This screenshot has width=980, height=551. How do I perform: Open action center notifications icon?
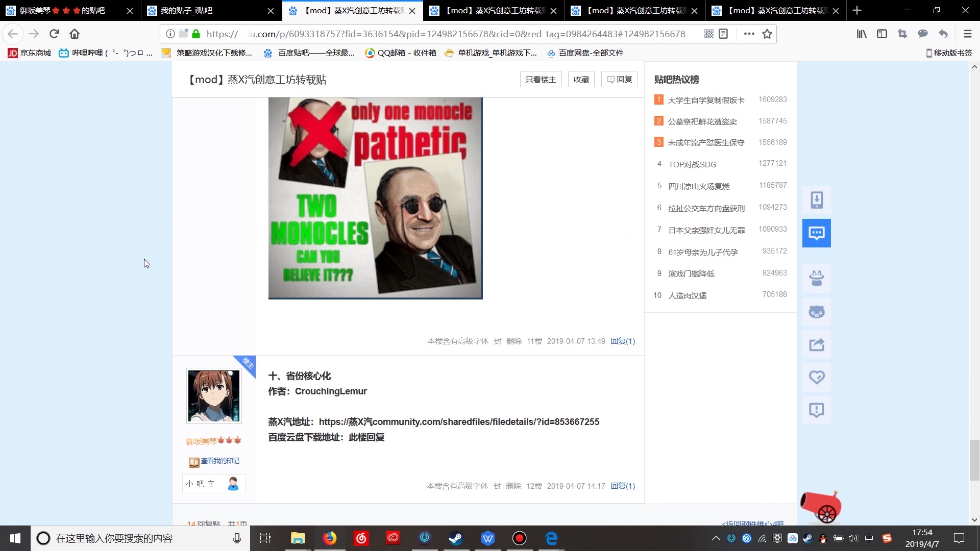click(x=959, y=538)
